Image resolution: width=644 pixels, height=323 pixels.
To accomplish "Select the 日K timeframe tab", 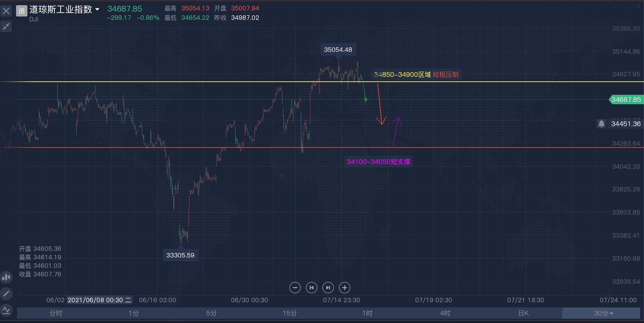I will (523, 313).
